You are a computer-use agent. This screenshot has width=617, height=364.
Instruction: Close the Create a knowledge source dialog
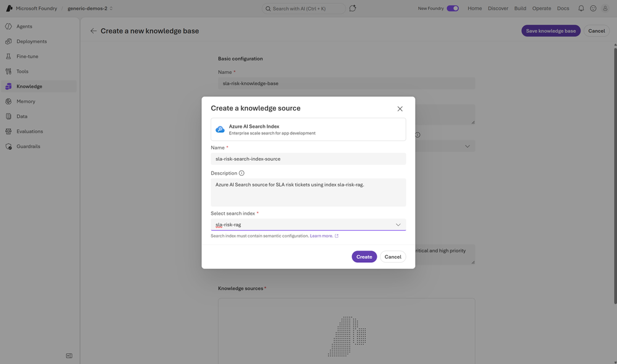pos(400,109)
